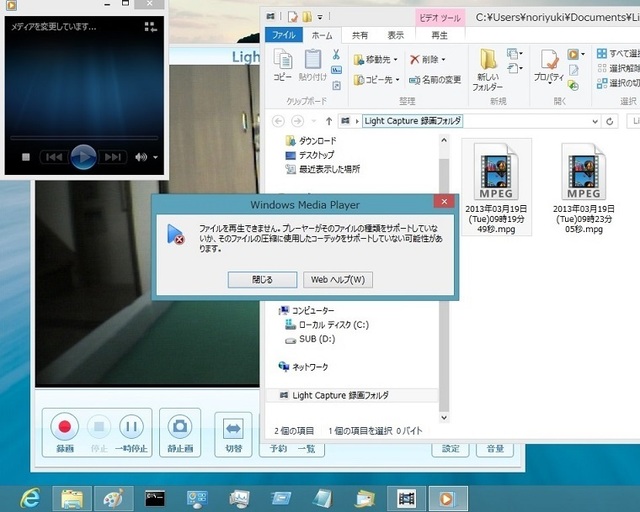Screen dimensions: 640x512
Task: Stop playback in the mini player
Action: 26,157
